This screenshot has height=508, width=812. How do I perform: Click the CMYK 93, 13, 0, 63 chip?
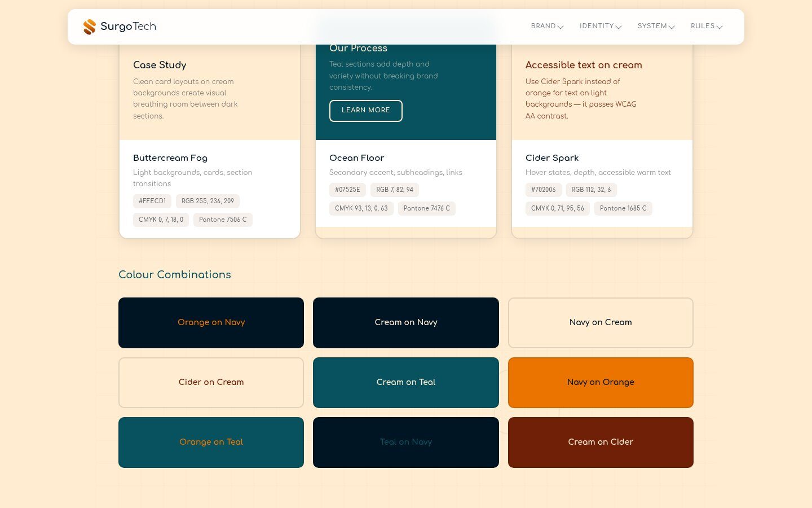point(361,208)
